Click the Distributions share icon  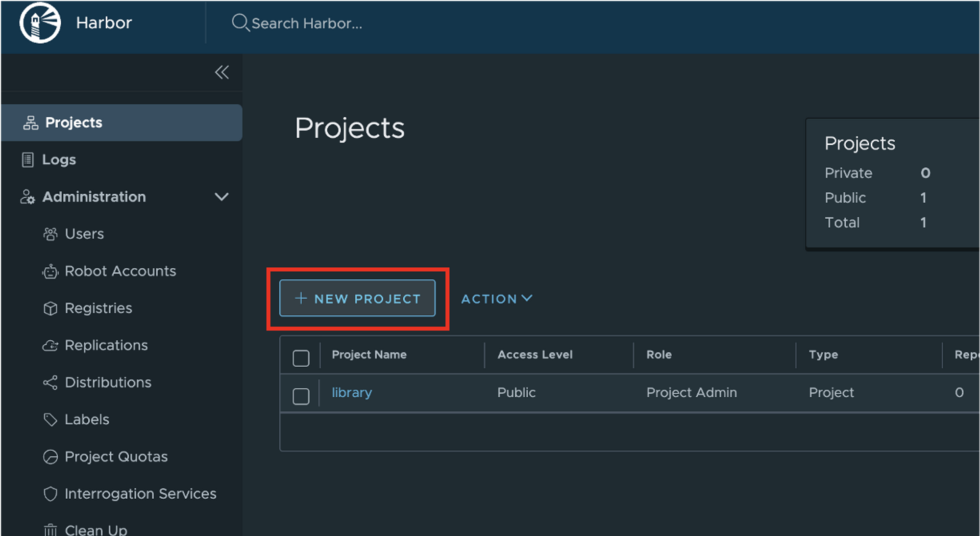click(50, 383)
